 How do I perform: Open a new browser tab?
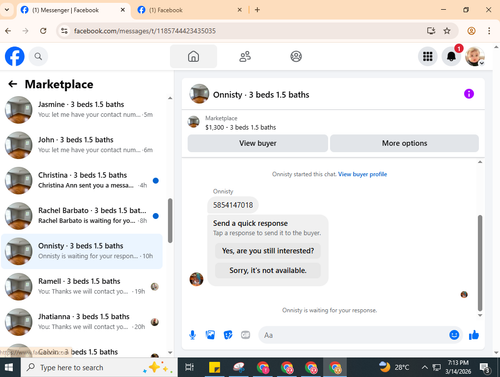tap(257, 10)
